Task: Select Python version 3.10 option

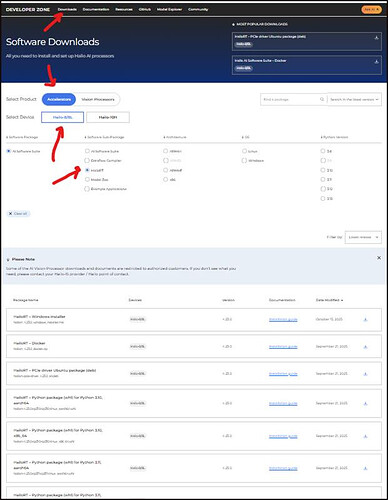Action: pos(323,170)
